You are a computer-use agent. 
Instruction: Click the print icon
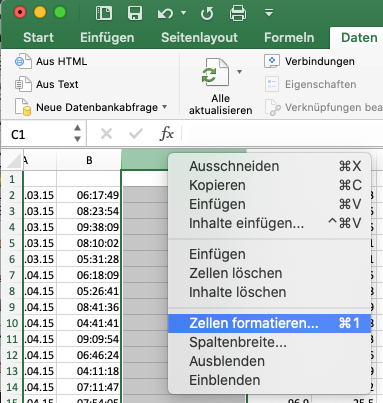coord(238,13)
